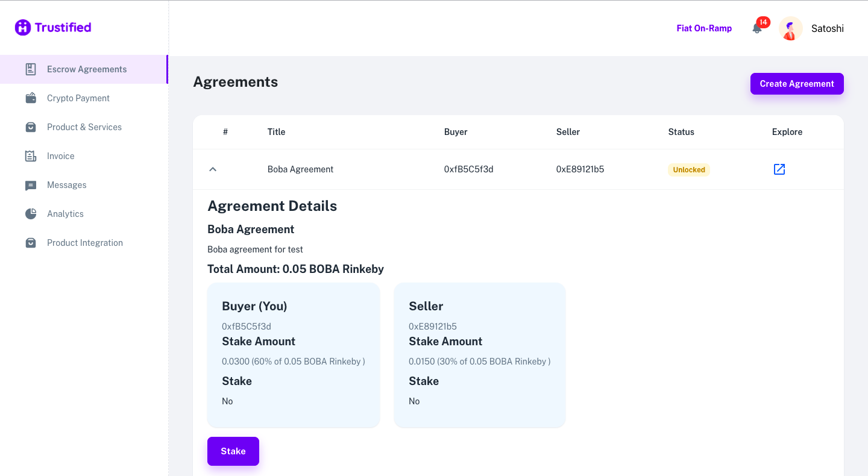Image resolution: width=868 pixels, height=476 pixels.
Task: Click the Satoshi profile avatar
Action: click(791, 28)
